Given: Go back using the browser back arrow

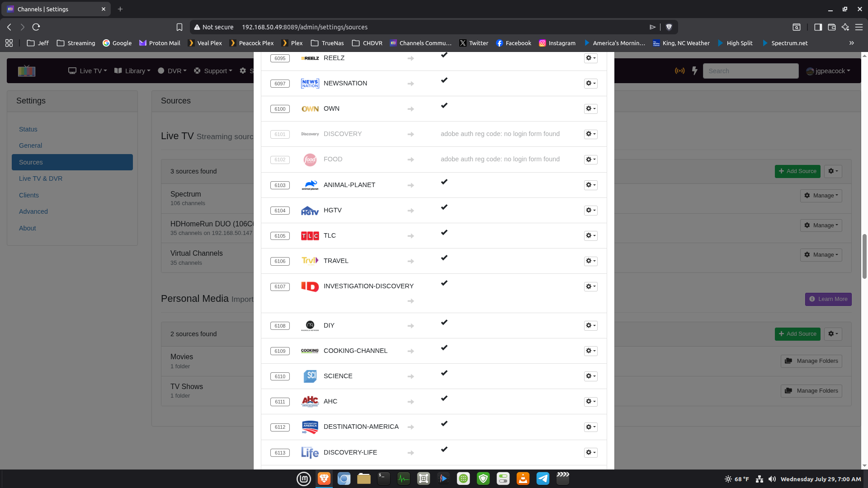Looking at the screenshot, I should 9,27.
